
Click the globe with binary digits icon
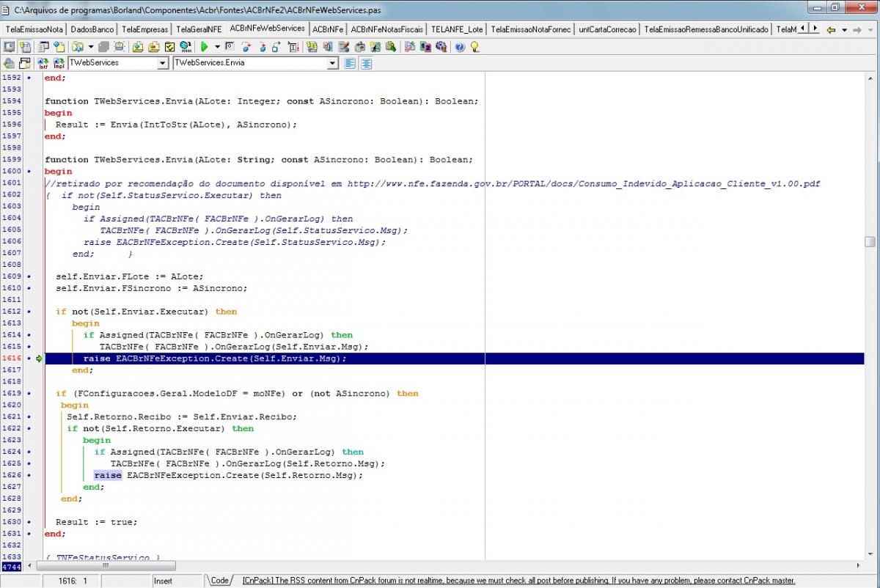pyautogui.click(x=186, y=46)
